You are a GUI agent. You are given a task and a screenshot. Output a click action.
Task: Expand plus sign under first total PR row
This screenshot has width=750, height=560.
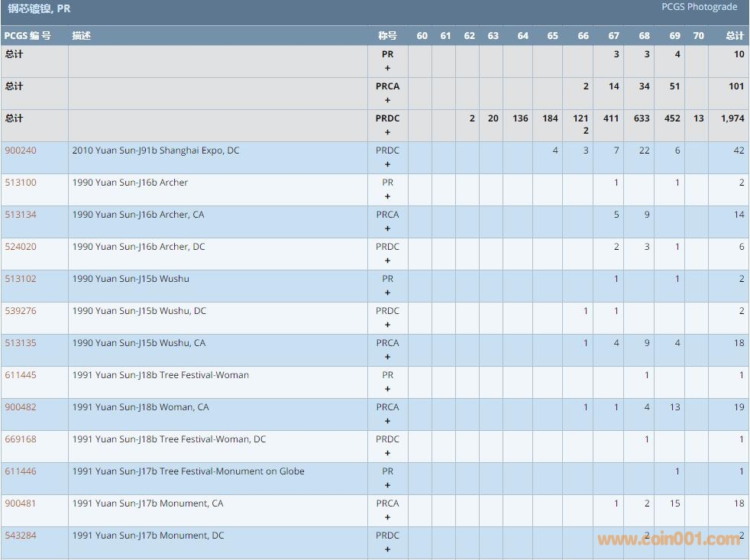(387, 68)
